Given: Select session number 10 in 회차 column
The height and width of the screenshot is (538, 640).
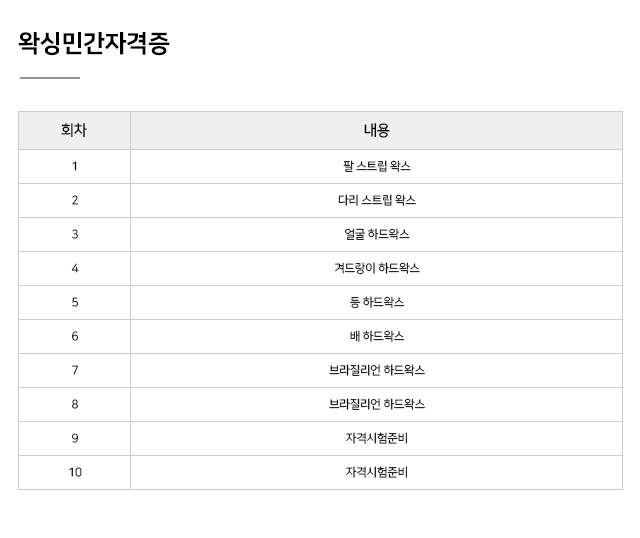Looking at the screenshot, I should click(x=74, y=472).
